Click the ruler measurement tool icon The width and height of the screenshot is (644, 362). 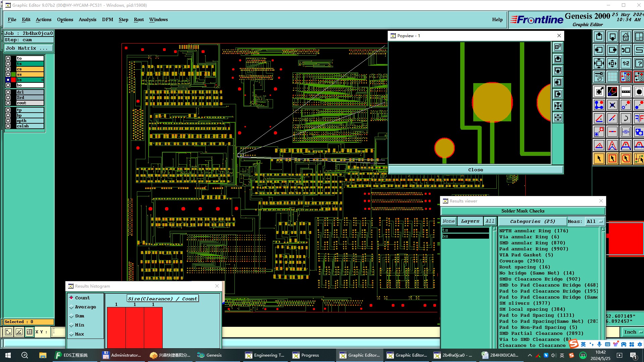click(x=626, y=92)
